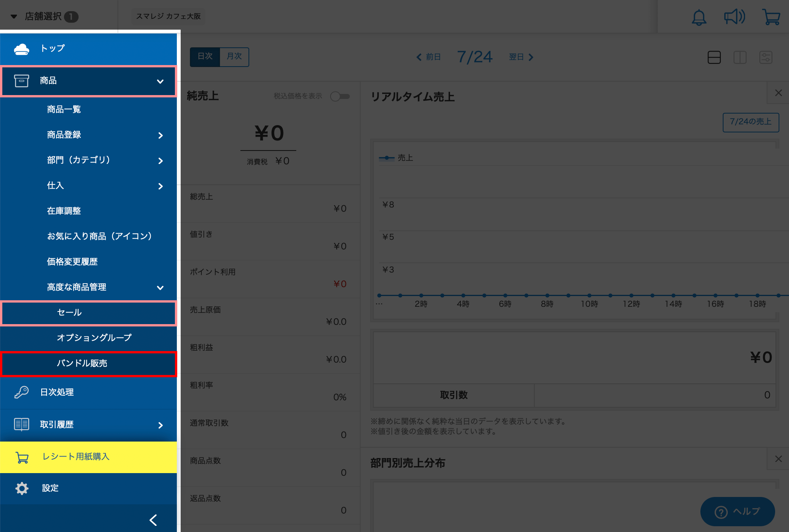Switch to horizontal split layout icon

(714, 58)
